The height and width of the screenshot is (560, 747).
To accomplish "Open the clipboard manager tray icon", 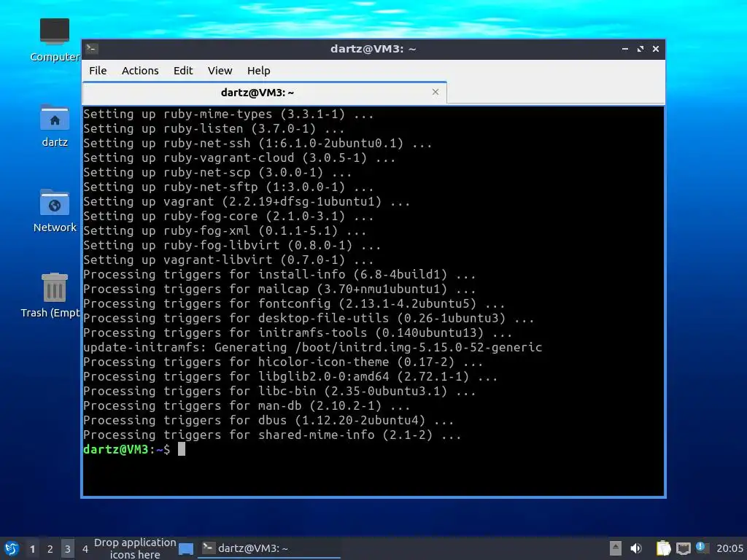I will [663, 548].
